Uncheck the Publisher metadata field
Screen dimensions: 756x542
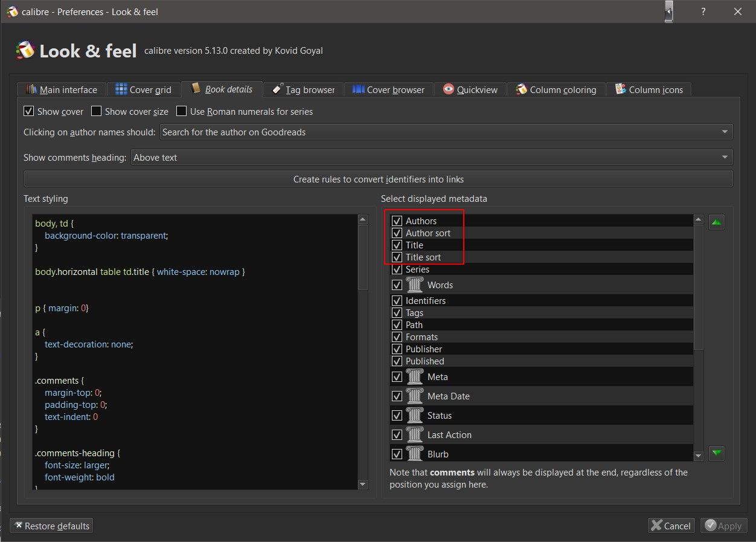pos(397,349)
